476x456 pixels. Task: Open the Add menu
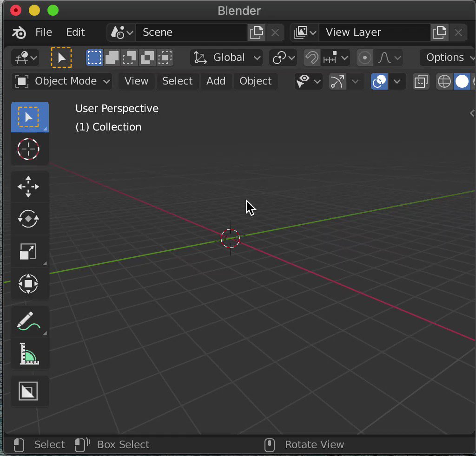point(216,81)
